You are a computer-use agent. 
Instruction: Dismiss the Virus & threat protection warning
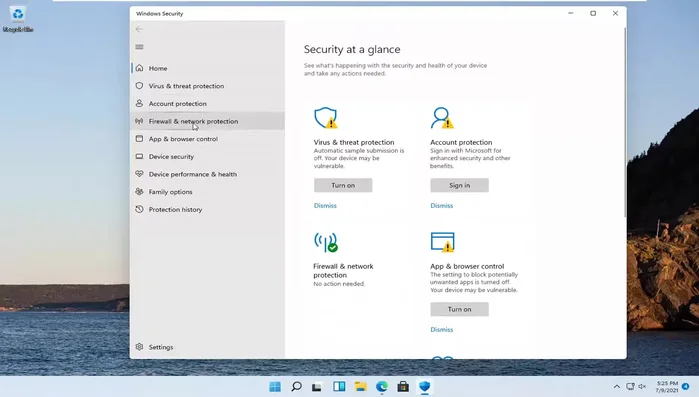click(325, 205)
